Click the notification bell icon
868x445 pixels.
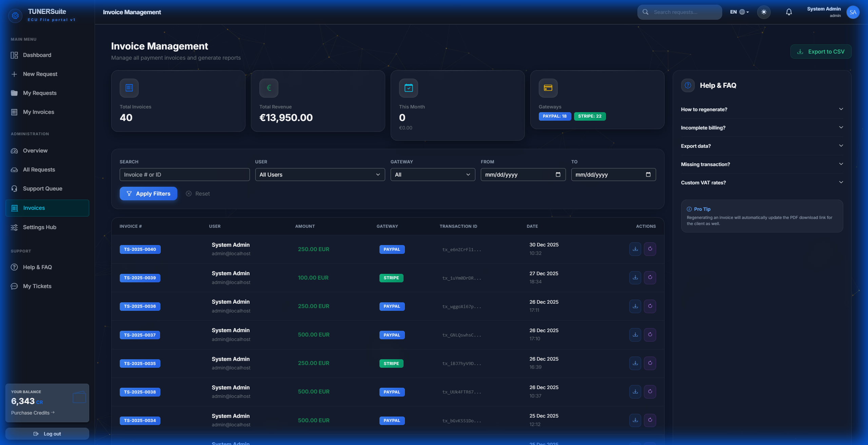(789, 12)
